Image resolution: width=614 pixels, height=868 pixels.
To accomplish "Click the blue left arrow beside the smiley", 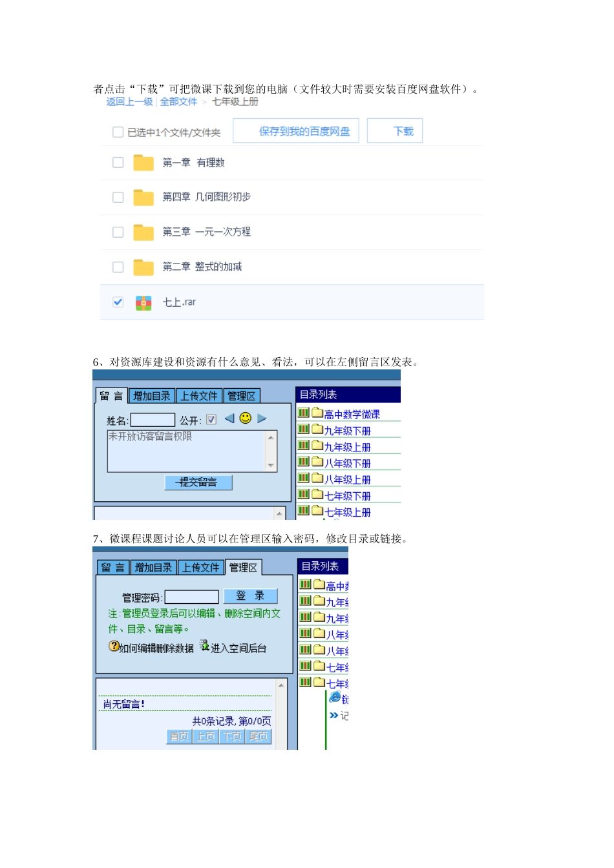I will (229, 418).
